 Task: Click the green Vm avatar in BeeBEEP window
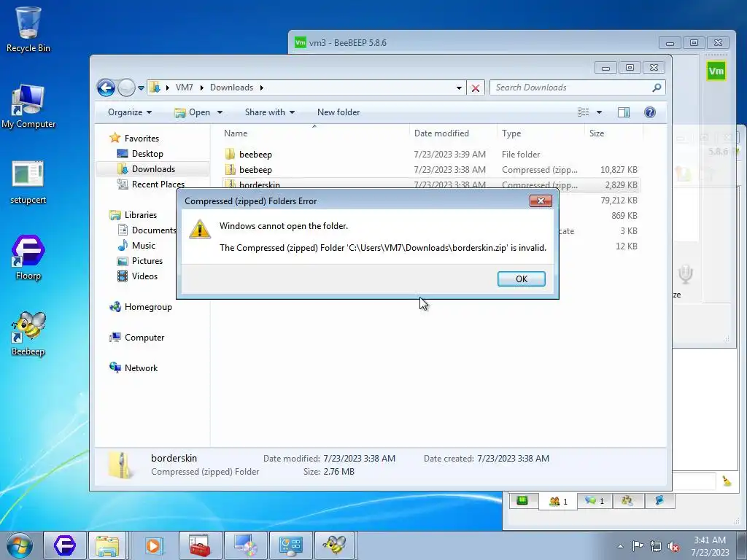pyautogui.click(x=716, y=71)
